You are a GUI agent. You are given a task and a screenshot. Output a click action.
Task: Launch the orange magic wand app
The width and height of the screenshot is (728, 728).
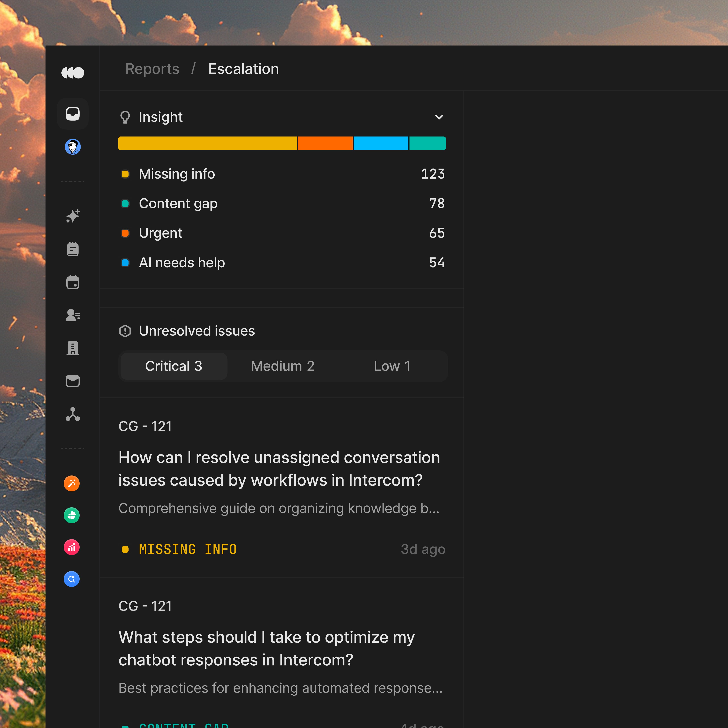click(x=72, y=483)
